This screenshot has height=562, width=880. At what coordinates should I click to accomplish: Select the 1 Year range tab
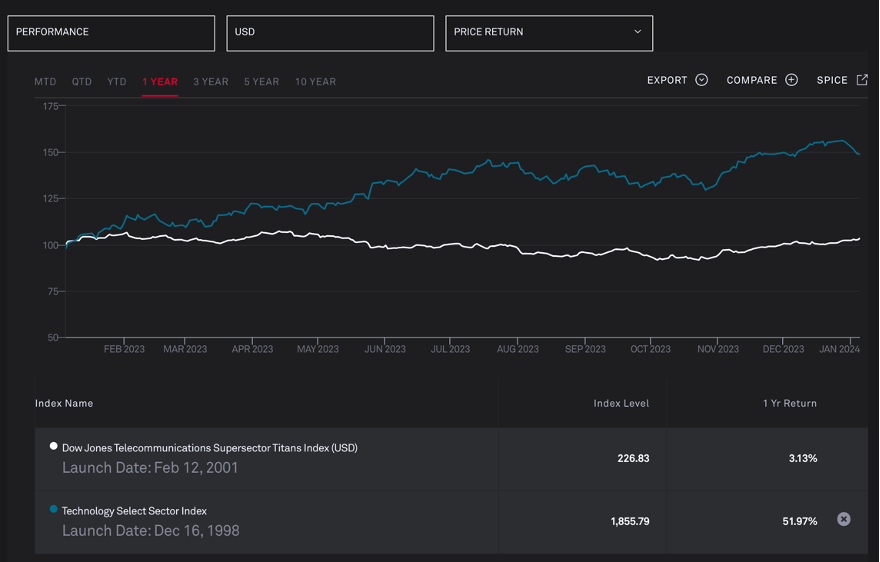click(x=160, y=82)
